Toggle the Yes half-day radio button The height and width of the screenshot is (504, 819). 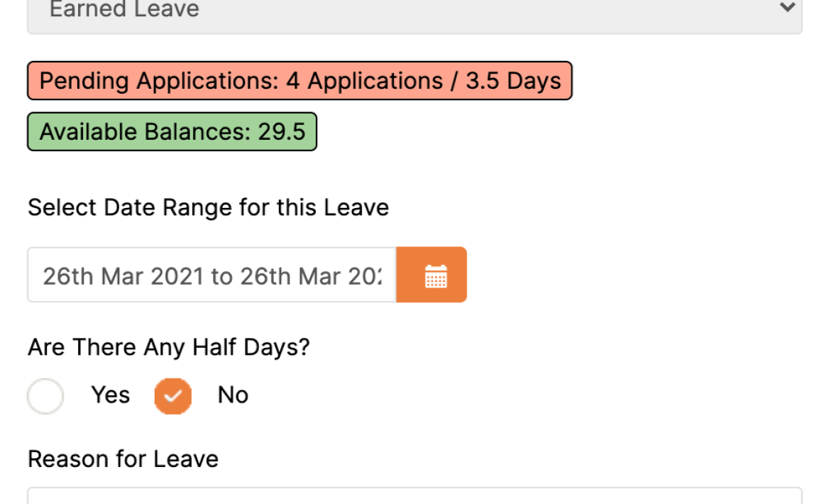pyautogui.click(x=45, y=395)
